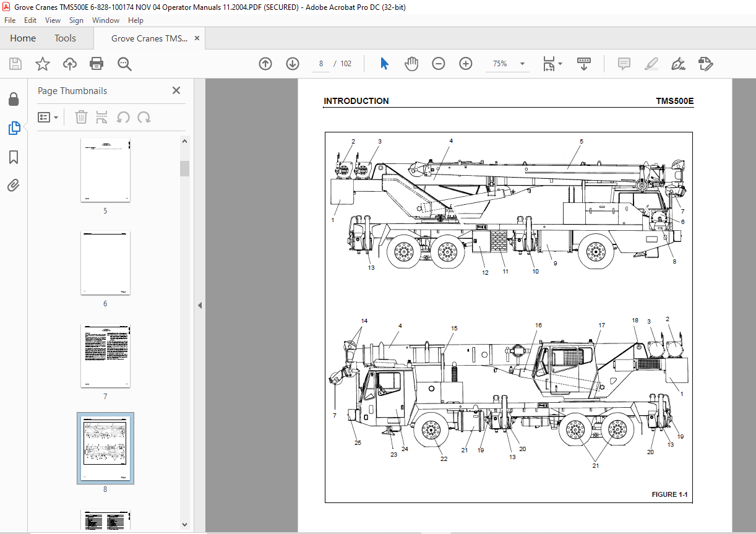Close the Grove Cranes document tab

197,38
